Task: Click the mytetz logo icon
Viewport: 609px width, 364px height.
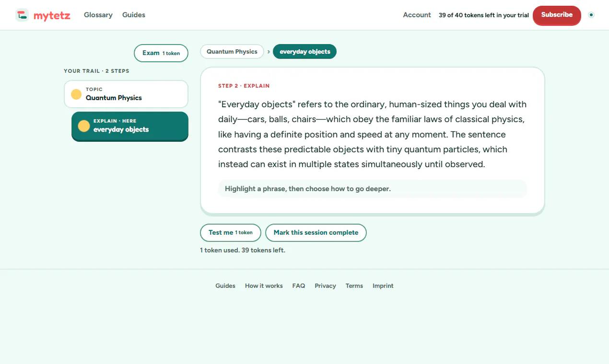Action: [x=22, y=15]
